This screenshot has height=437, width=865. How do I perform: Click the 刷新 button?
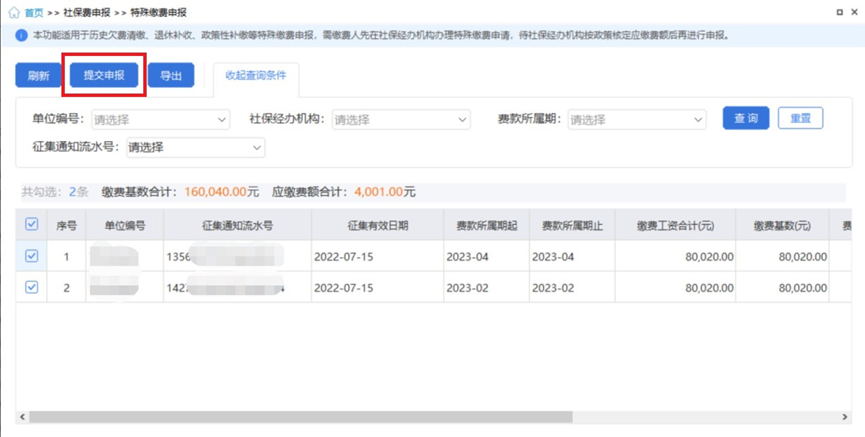tap(38, 76)
